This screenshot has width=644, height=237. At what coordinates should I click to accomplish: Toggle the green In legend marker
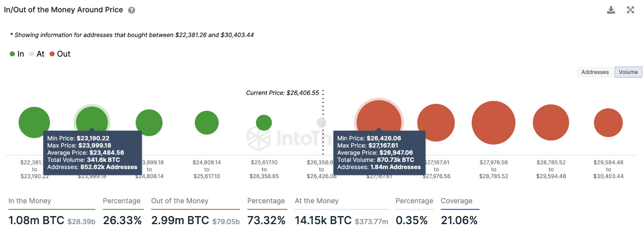[x=12, y=53]
